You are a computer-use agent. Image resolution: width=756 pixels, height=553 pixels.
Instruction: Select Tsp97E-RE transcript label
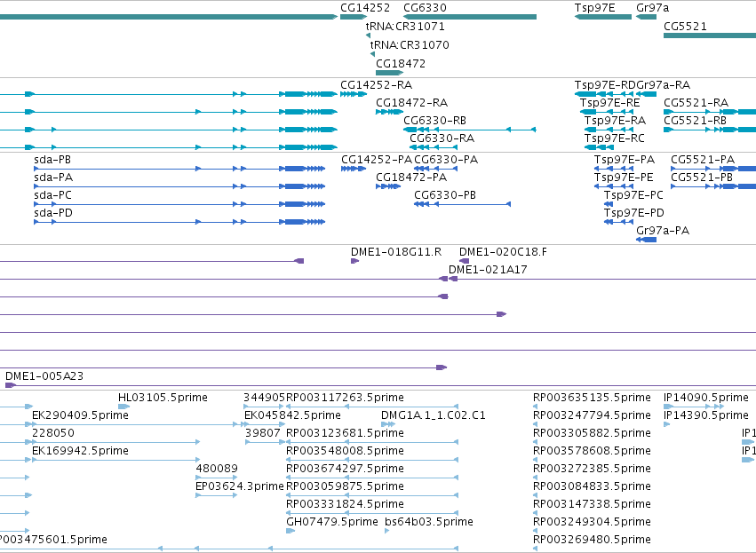click(610, 103)
